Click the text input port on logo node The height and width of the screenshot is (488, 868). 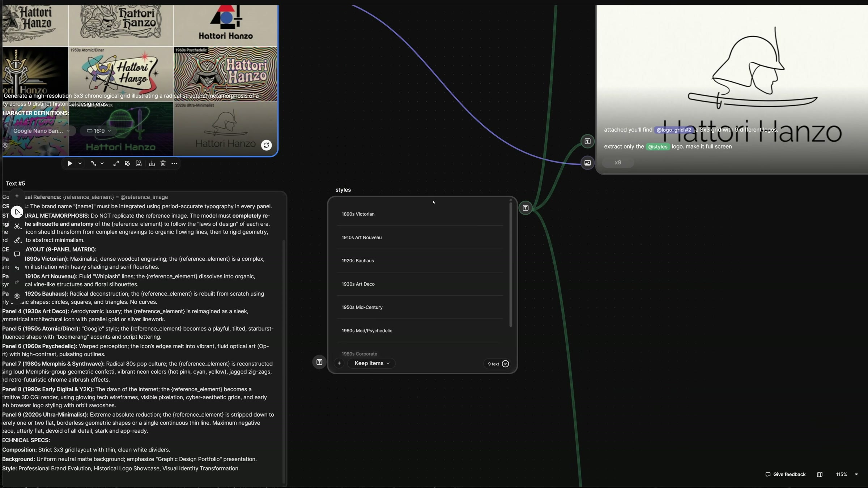click(x=587, y=141)
